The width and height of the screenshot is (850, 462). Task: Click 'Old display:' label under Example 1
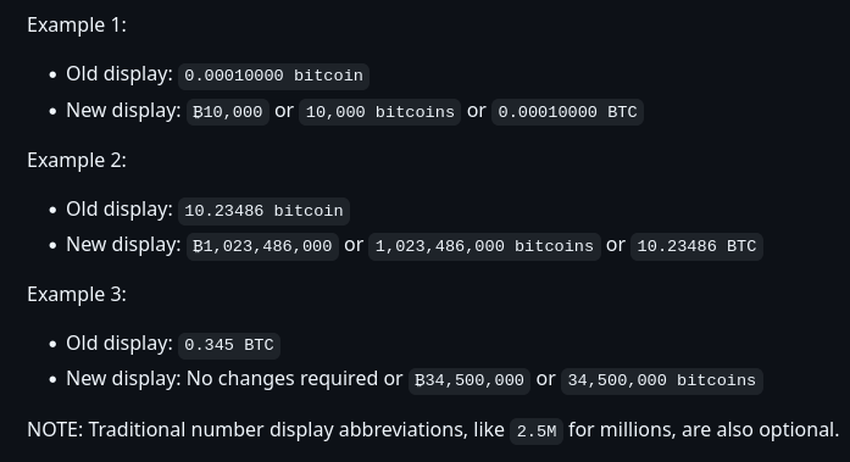tap(119, 74)
